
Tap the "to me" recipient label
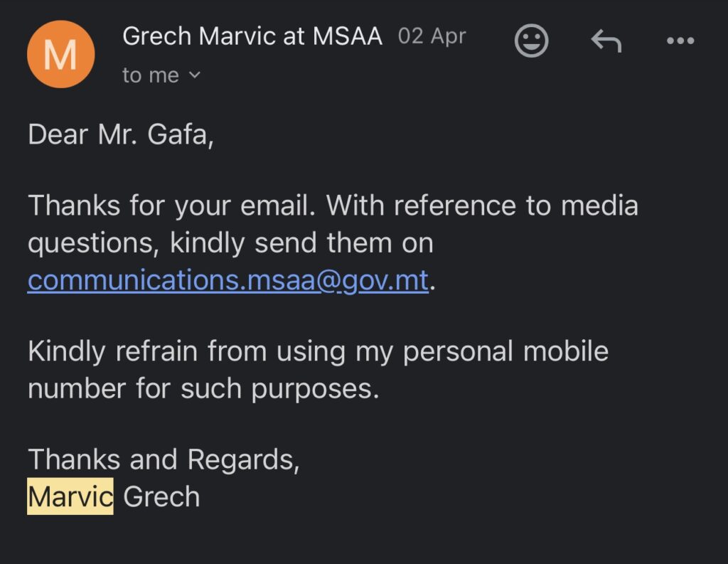(151, 75)
